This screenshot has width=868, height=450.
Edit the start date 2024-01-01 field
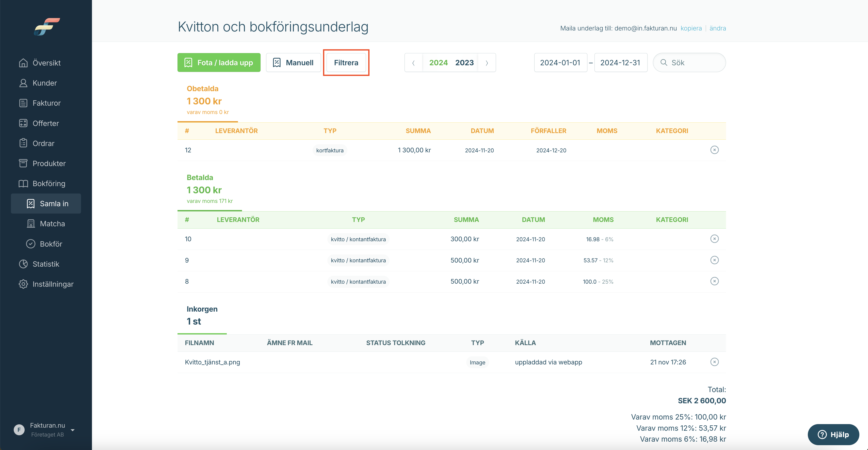click(x=560, y=63)
